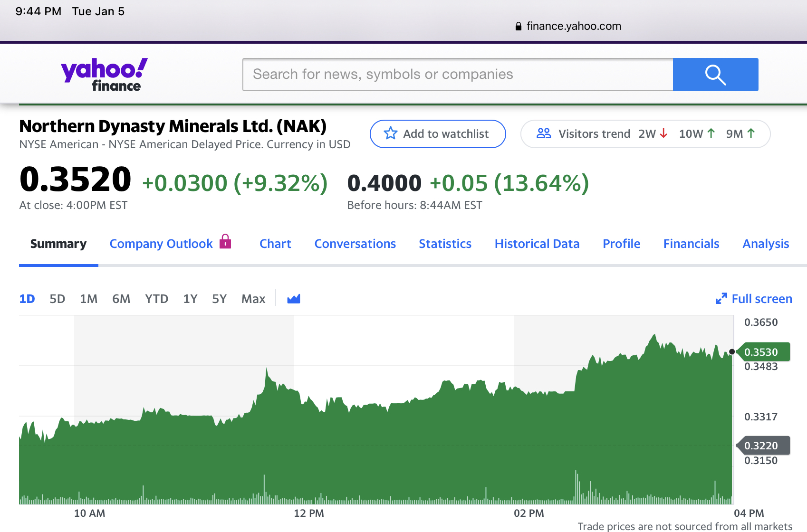Click the 9:44 PM status bar clock
The image size is (807, 532).
(38, 11)
